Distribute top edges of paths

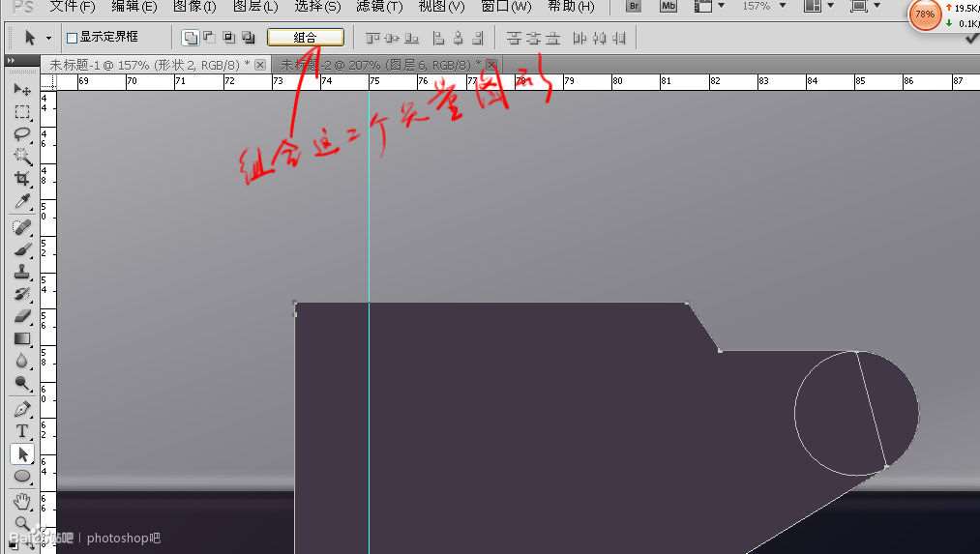pos(514,39)
